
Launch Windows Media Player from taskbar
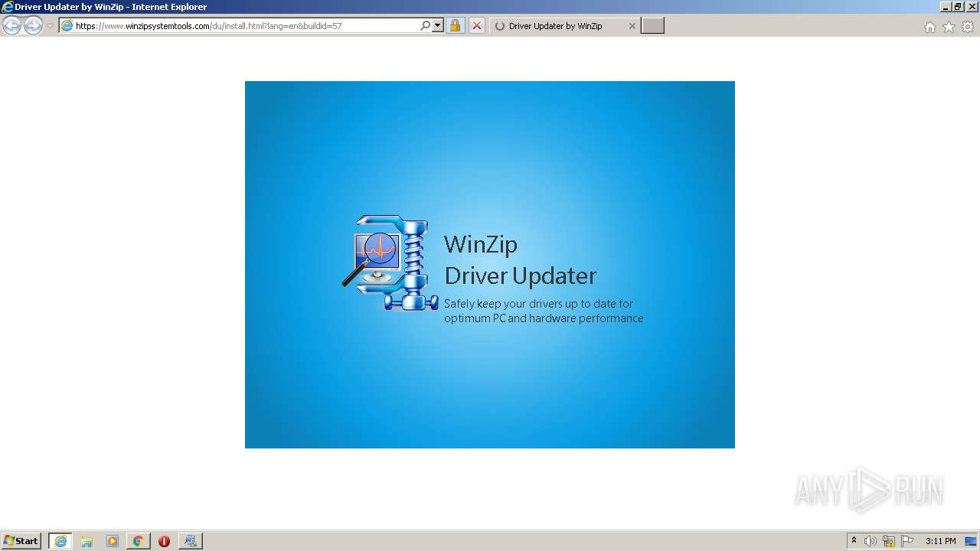[113, 541]
